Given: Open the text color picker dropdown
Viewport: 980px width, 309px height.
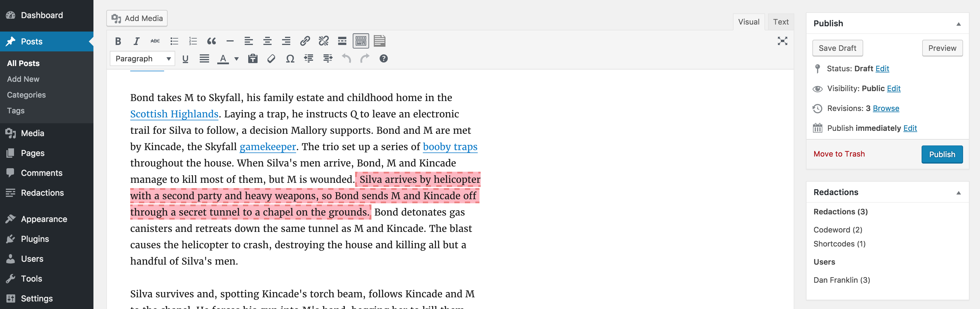Looking at the screenshot, I should click(236, 59).
